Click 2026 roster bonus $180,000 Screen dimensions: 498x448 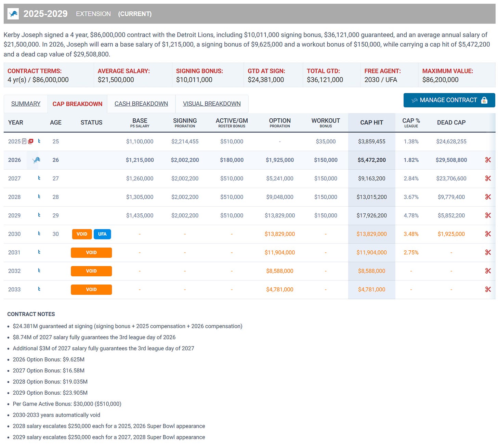[x=232, y=160]
